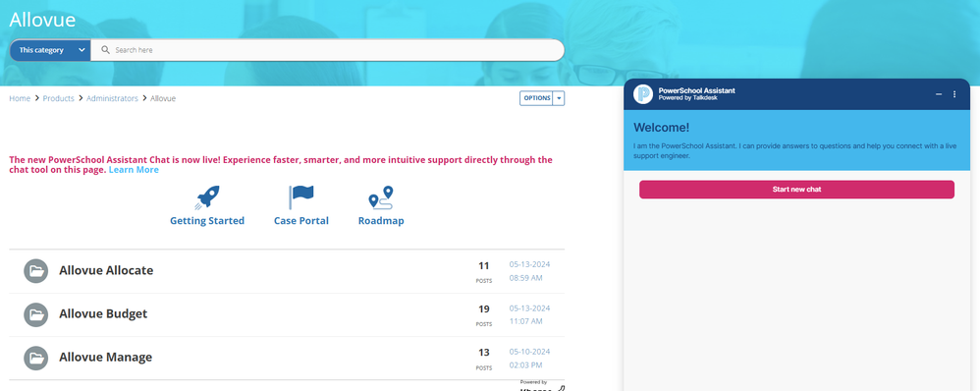Viewport: 980px width, 391px height.
Task: Follow the Learn More link
Action: (134, 170)
